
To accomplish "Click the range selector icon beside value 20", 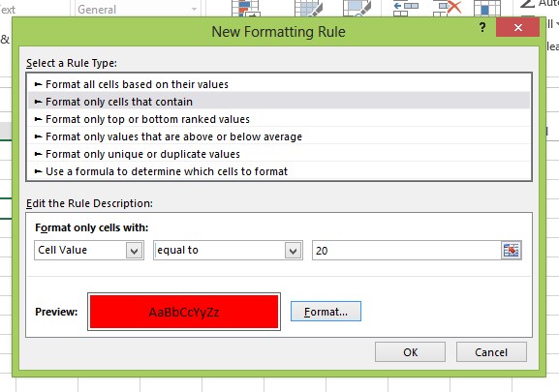I will (x=512, y=251).
